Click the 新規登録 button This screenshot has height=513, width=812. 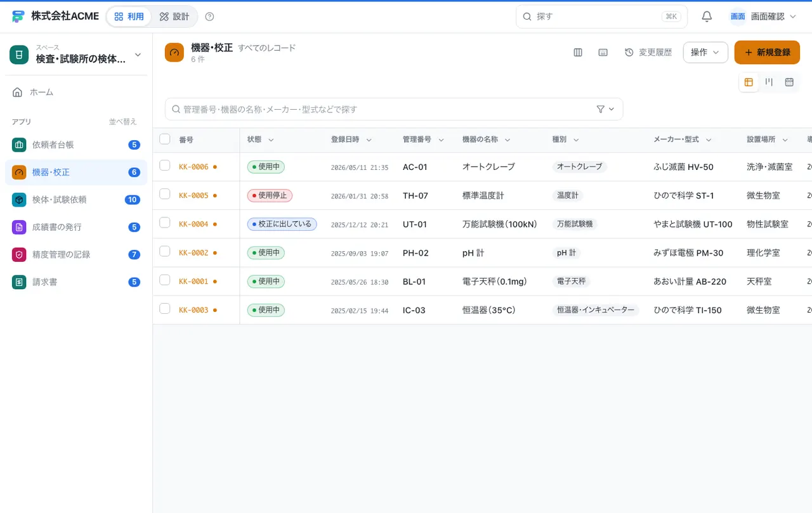767,53
